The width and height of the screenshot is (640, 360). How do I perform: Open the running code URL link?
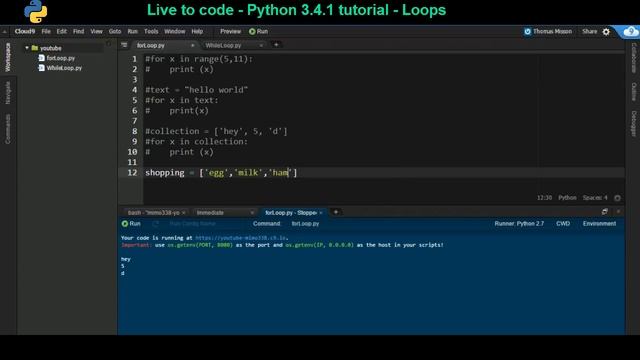242,238
